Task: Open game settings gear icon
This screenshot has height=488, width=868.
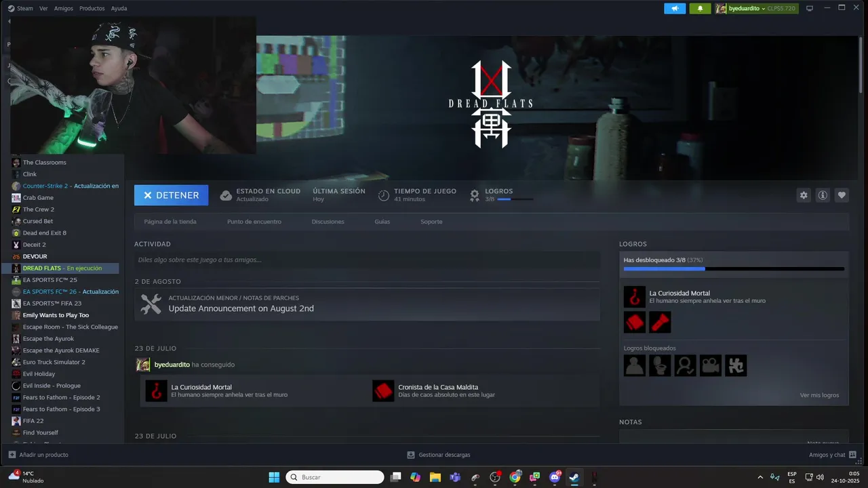Action: pos(804,195)
